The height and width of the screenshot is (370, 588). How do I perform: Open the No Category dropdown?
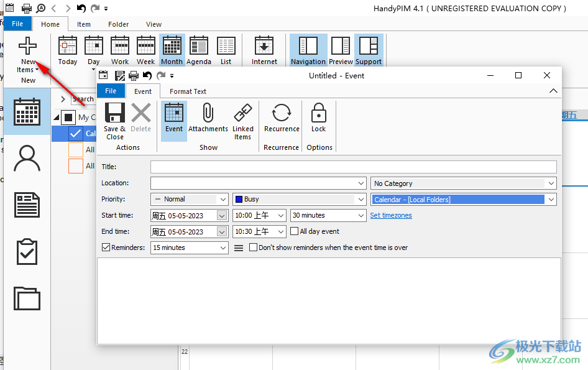click(x=551, y=183)
